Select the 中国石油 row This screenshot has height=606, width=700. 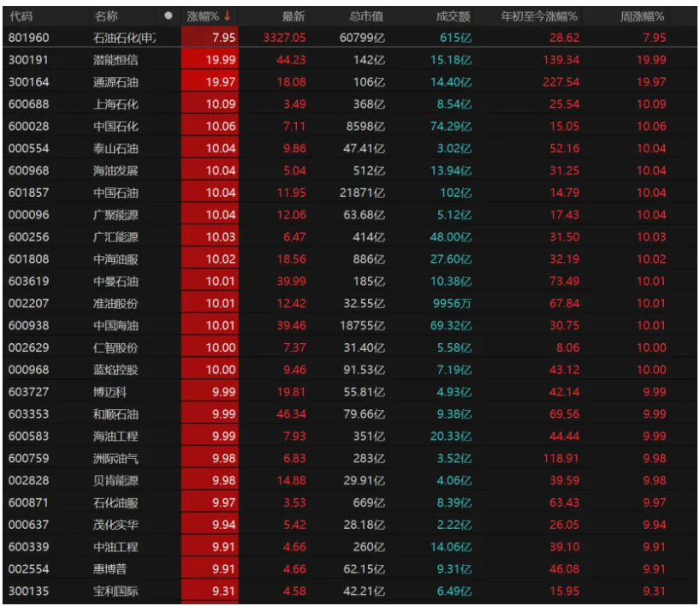point(116,193)
